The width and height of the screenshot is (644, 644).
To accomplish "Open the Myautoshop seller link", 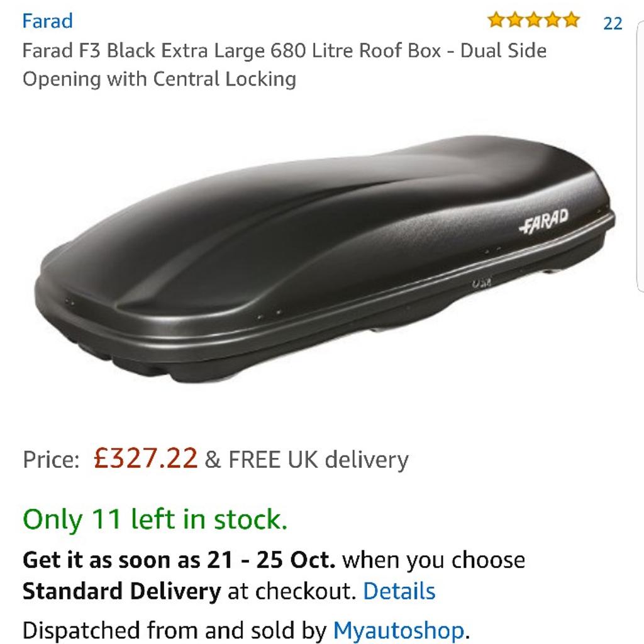I will coord(398,630).
